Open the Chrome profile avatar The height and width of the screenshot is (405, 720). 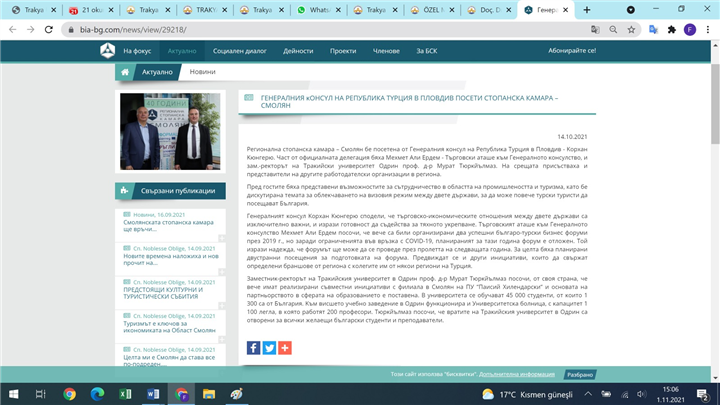point(690,29)
